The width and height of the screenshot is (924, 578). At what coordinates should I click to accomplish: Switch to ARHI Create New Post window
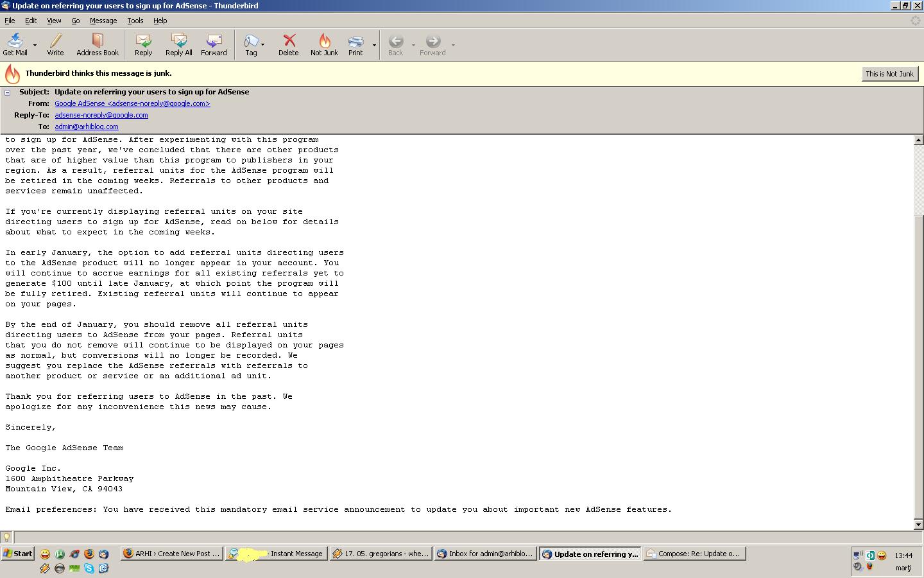coord(172,554)
